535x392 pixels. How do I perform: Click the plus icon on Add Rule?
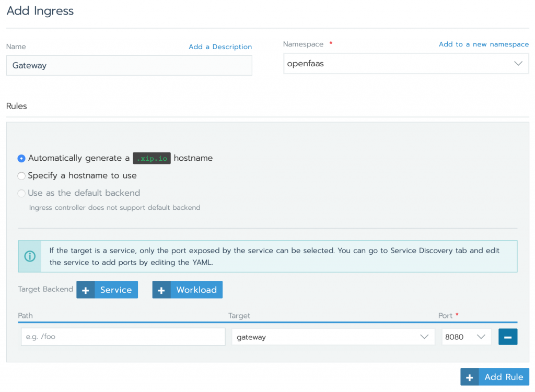click(x=469, y=377)
